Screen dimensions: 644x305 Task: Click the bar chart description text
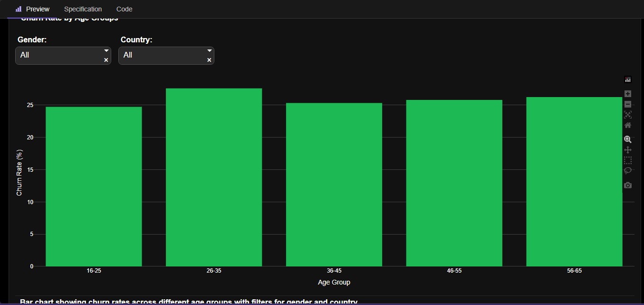[x=189, y=302]
